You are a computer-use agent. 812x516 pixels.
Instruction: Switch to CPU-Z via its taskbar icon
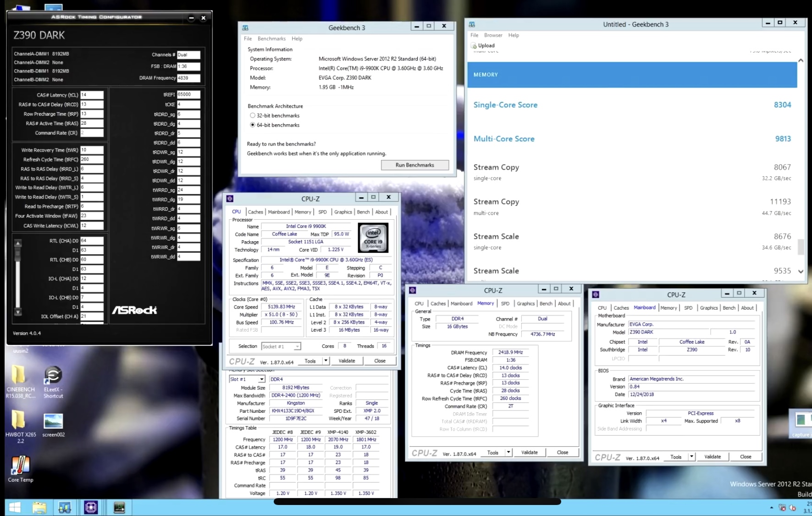tap(91, 507)
